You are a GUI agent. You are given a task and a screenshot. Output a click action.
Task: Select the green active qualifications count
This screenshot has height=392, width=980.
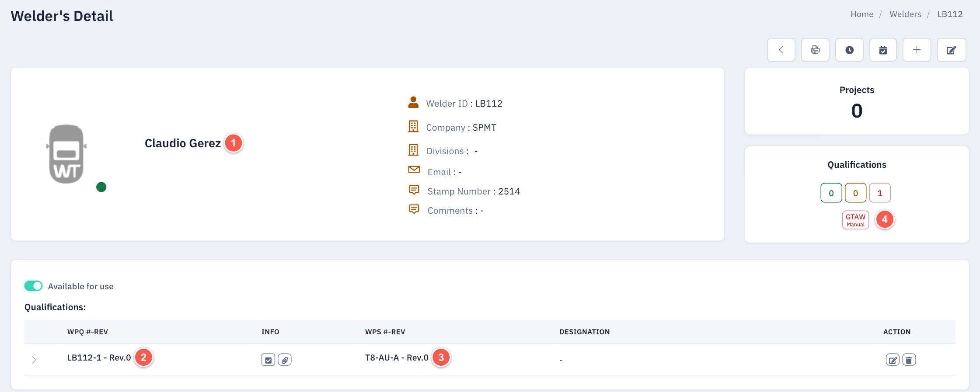[x=831, y=193]
